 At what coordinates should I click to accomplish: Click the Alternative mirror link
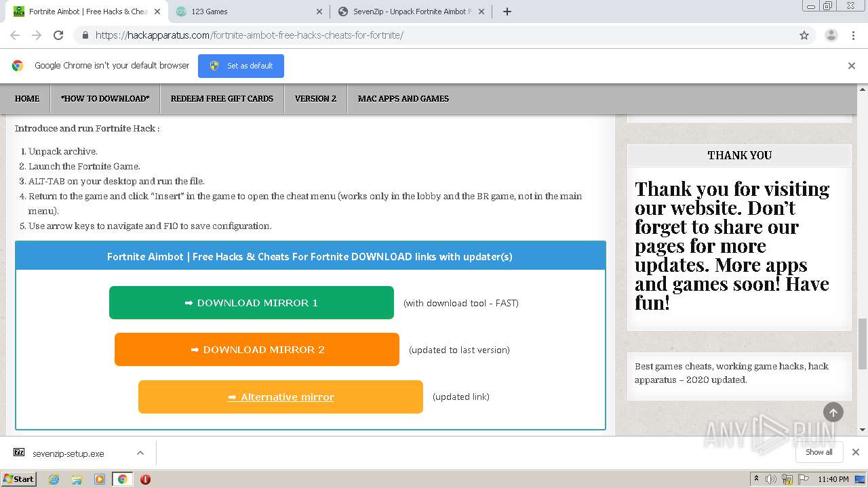click(281, 397)
